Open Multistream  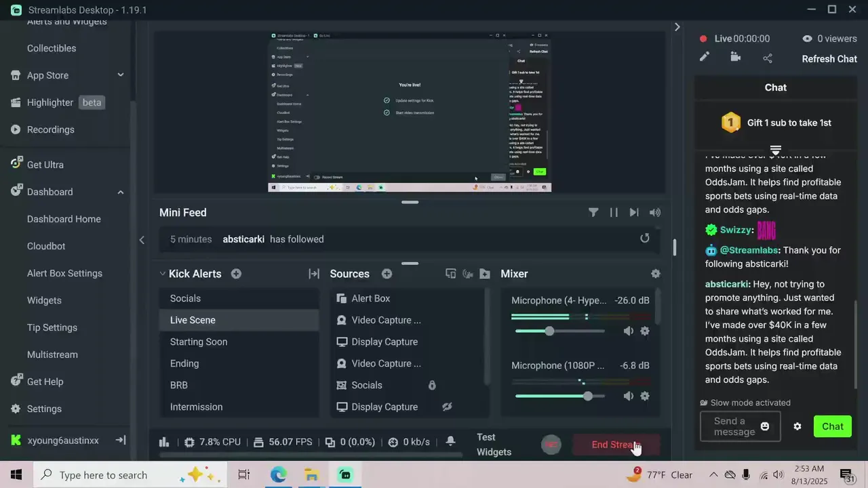click(x=52, y=354)
